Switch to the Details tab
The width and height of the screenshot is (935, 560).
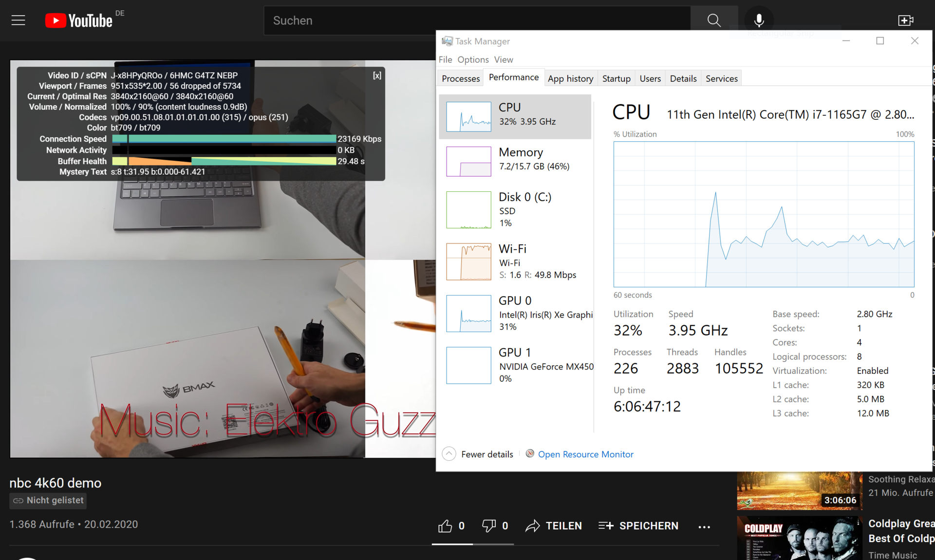(683, 78)
